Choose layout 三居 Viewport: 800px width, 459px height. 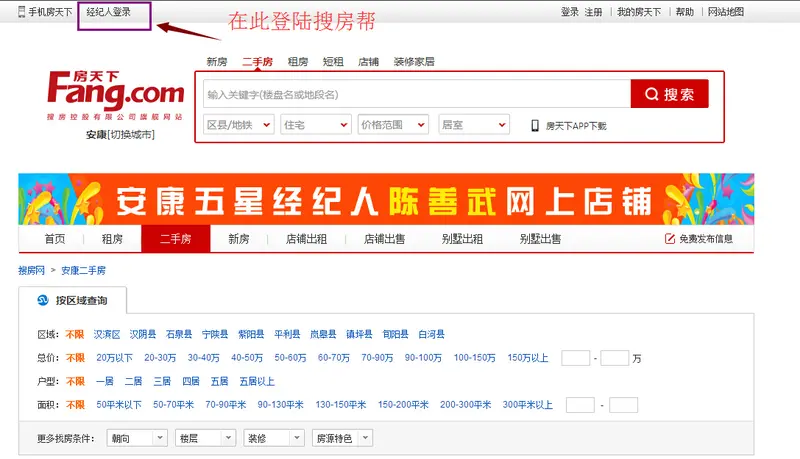162,381
